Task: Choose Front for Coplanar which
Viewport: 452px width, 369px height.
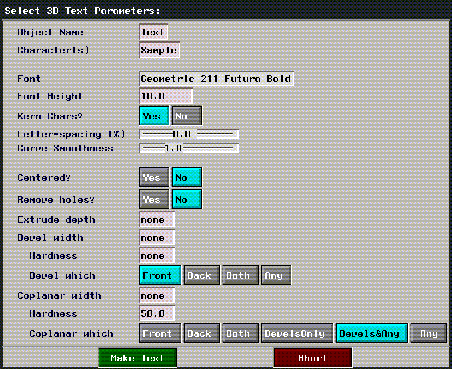Action: coord(160,333)
